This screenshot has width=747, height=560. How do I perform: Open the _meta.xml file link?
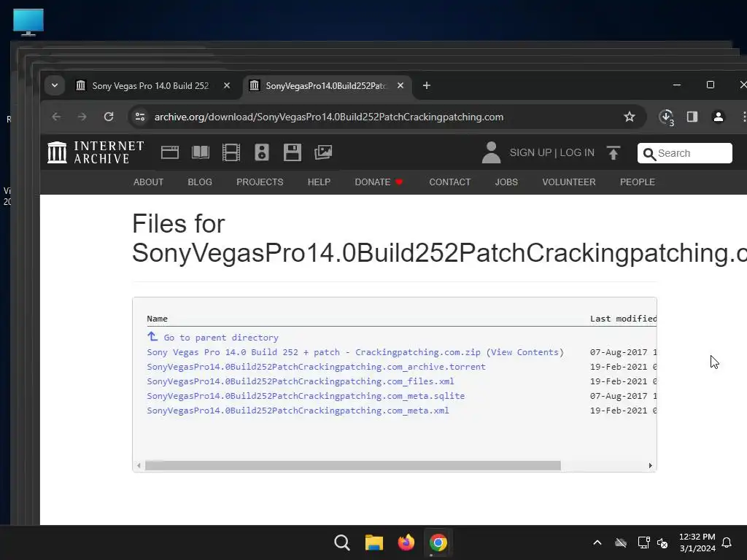(298, 411)
